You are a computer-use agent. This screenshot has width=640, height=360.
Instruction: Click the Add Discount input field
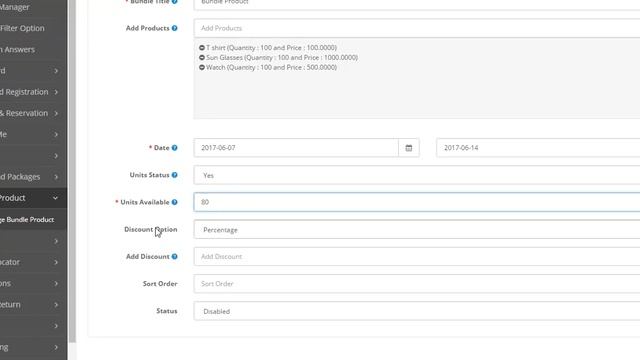pyautogui.click(x=417, y=256)
